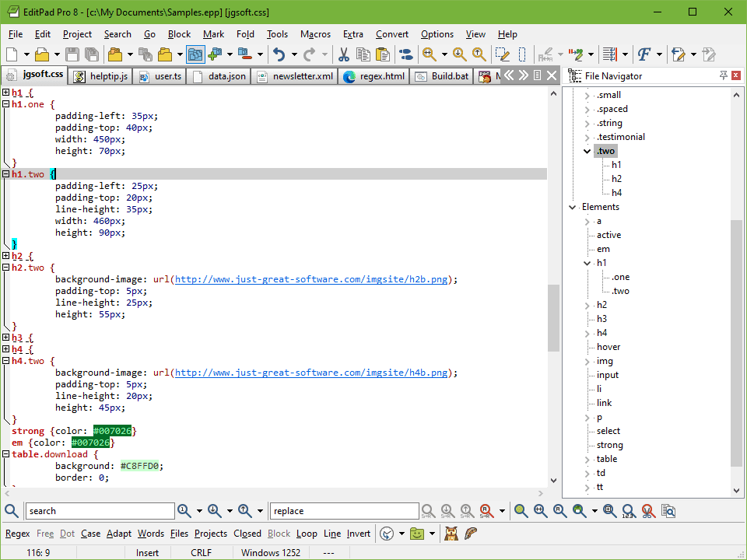Click into the search text field
The image size is (747, 560).
100,511
